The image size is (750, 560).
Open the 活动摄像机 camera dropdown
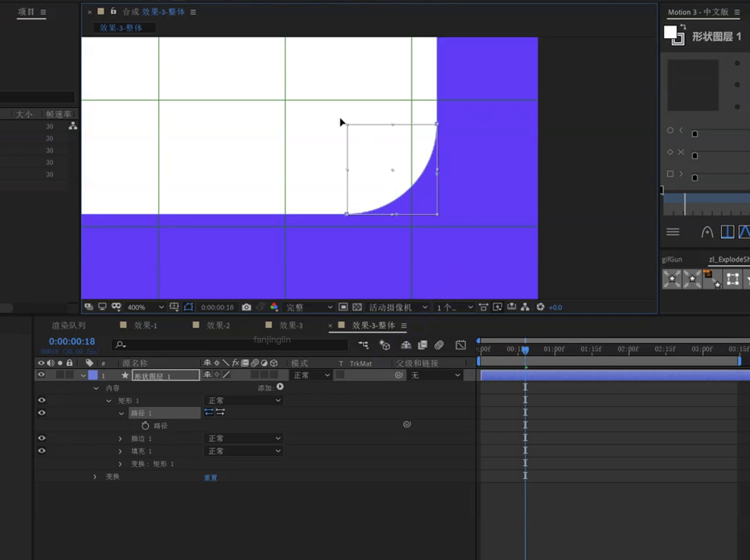398,307
